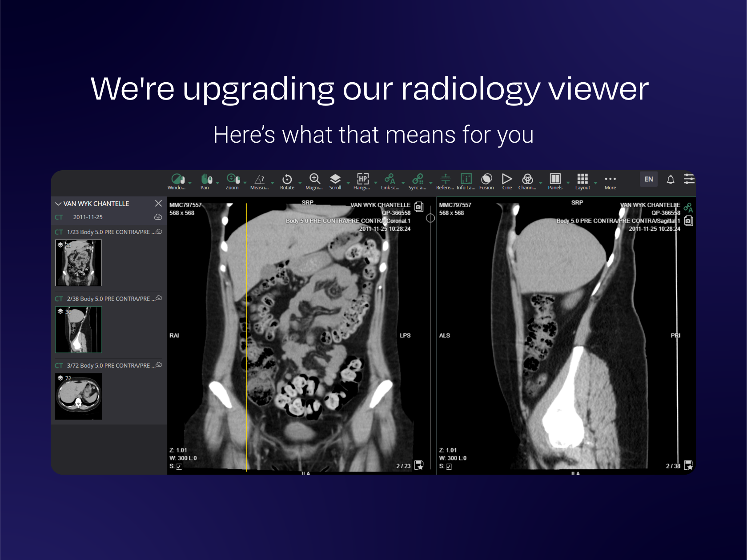Select the Zoom tool
The image size is (747, 560).
pyautogui.click(x=233, y=180)
